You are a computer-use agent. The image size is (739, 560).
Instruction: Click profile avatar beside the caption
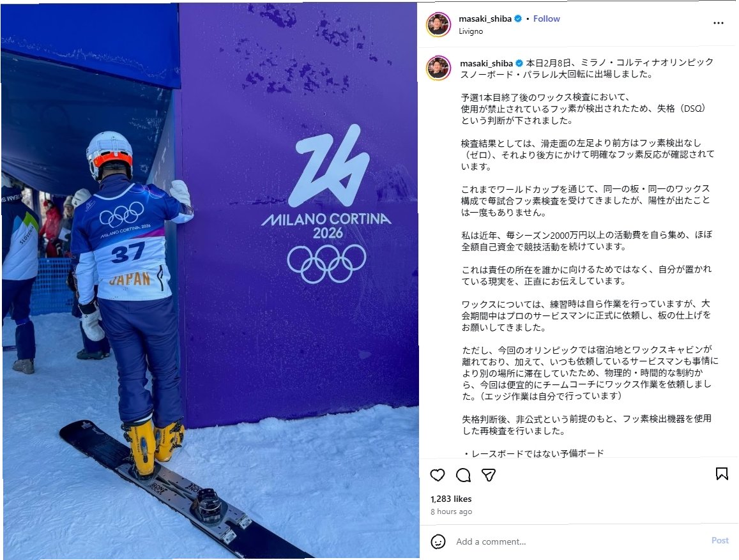[x=438, y=68]
